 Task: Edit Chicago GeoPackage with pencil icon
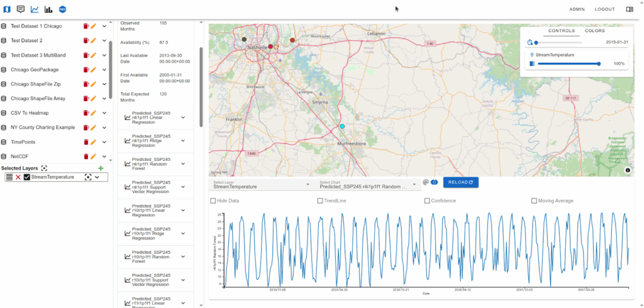[x=94, y=70]
